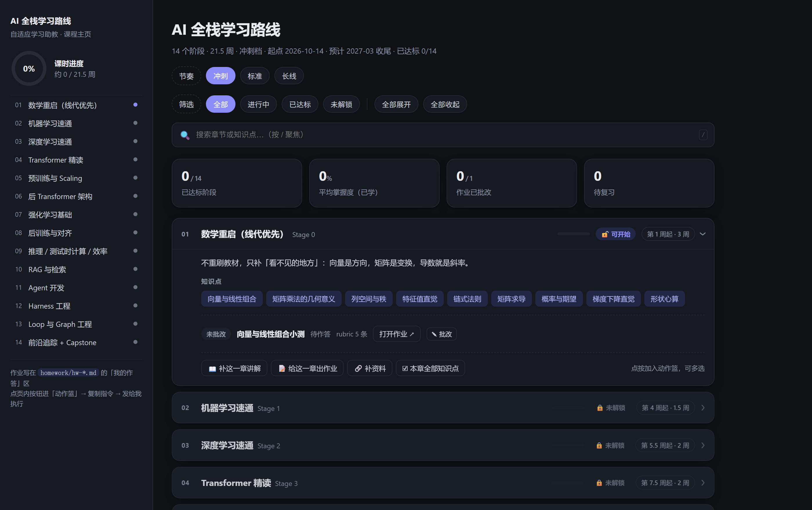The width and height of the screenshot is (812, 510).
Task: Expand 深度学习速通 stage with chevron
Action: click(703, 445)
